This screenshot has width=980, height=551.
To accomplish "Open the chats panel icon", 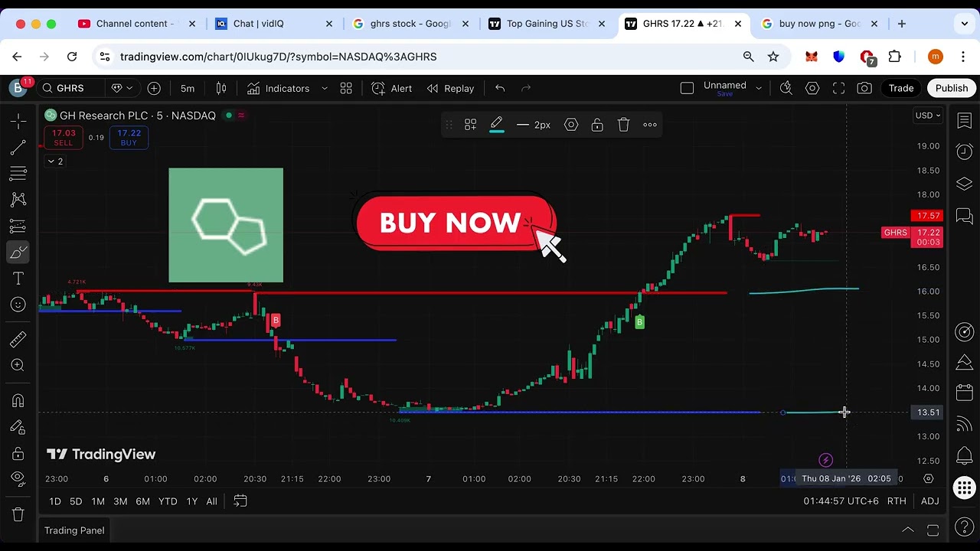I will pos(965,217).
